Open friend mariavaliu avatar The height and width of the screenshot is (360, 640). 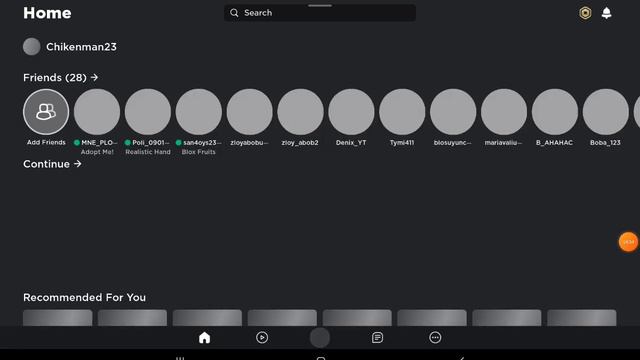tap(504, 112)
